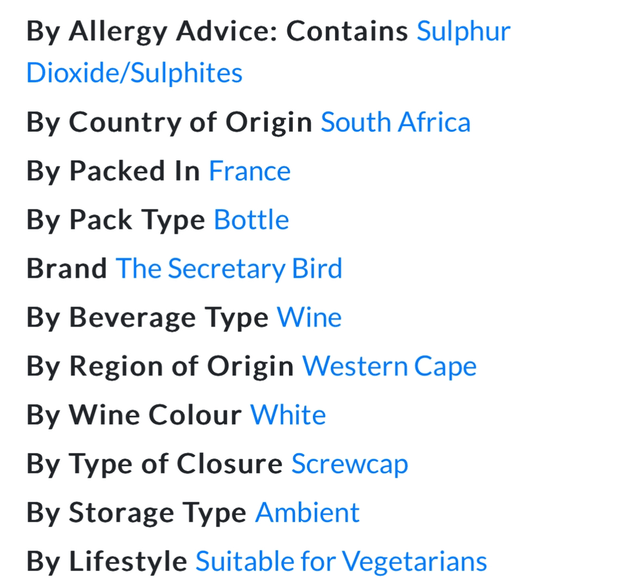Click the Brand label text
This screenshot has height=588, width=640.
(x=66, y=268)
